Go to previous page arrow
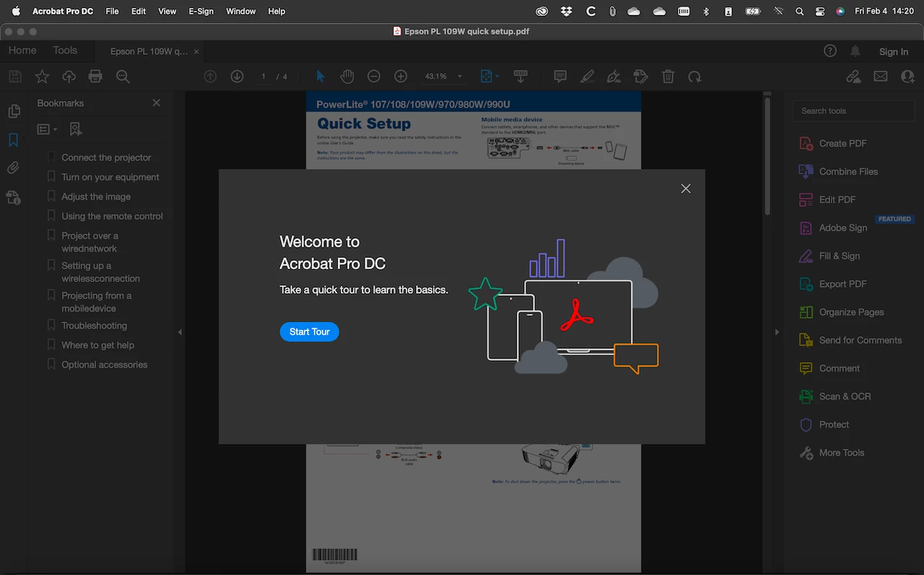This screenshot has height=575, width=924. click(x=210, y=76)
